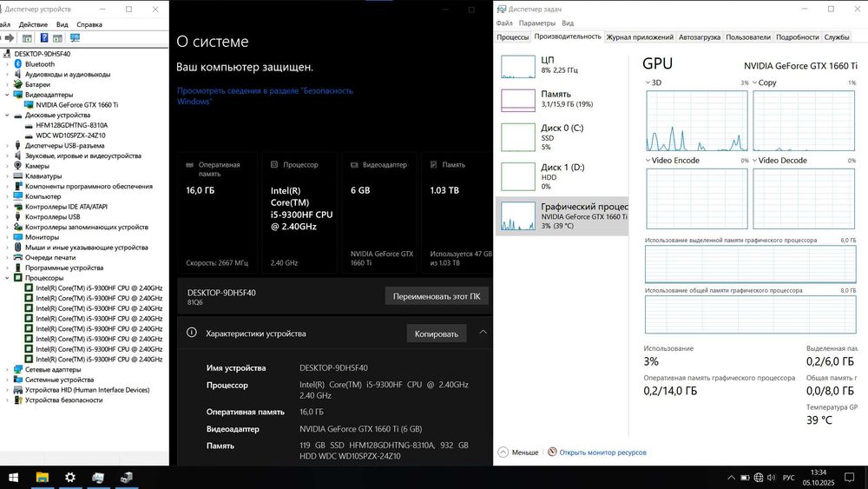Click the Видеоадаптер 6 GB card

pyautogui.click(x=382, y=213)
